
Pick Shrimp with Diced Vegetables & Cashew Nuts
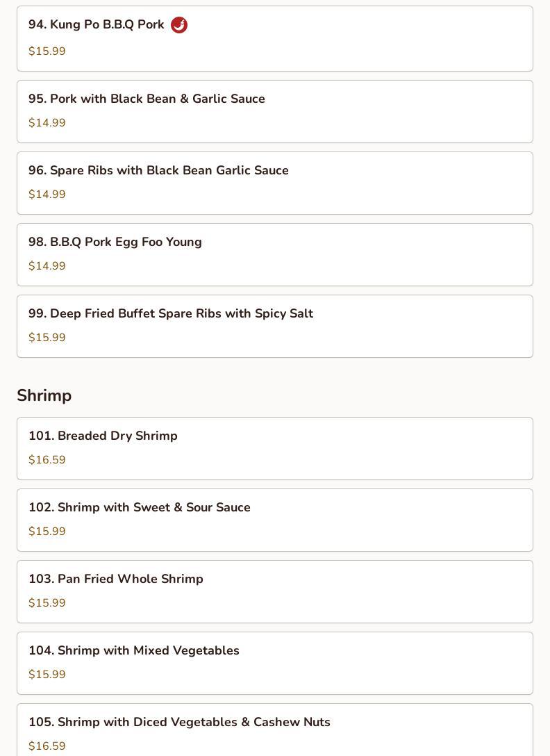click(x=179, y=722)
